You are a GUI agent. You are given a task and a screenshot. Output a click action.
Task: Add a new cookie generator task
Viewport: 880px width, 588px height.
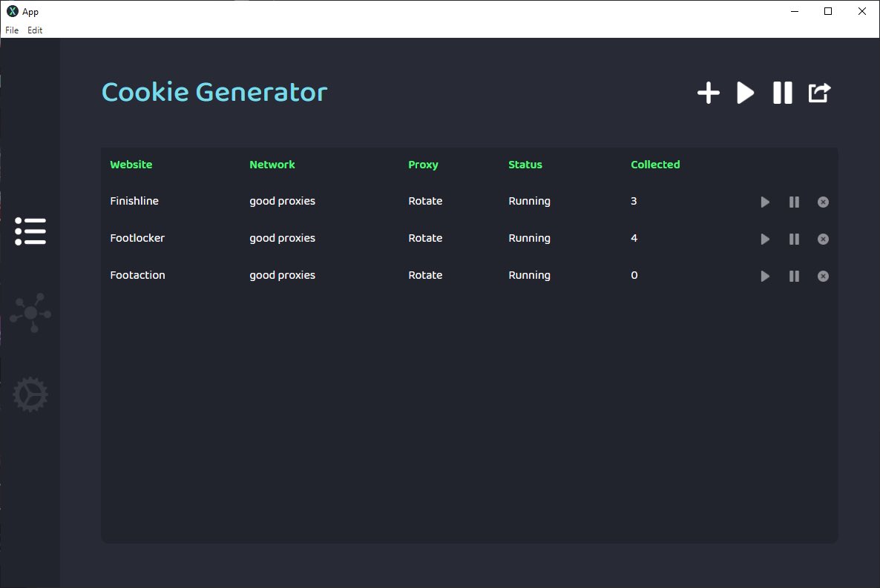(x=709, y=93)
